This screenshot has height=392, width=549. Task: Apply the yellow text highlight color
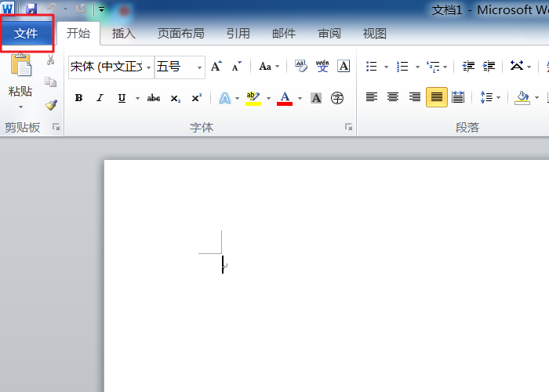(x=253, y=98)
